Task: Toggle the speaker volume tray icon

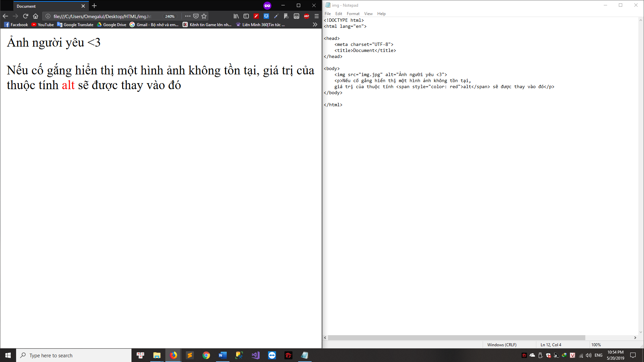Action: 589,355
